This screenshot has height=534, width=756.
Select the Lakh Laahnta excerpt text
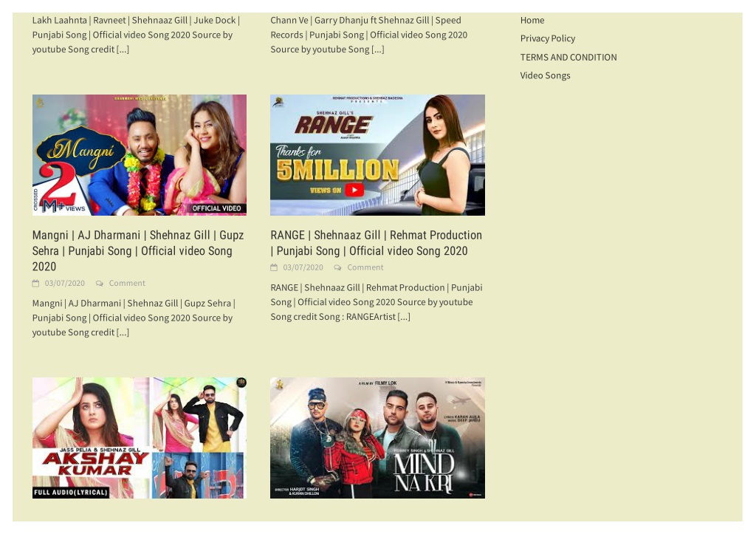(x=136, y=35)
